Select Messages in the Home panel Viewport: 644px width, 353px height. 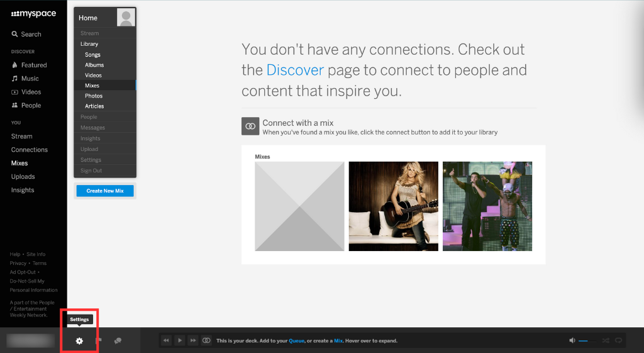tap(105, 127)
